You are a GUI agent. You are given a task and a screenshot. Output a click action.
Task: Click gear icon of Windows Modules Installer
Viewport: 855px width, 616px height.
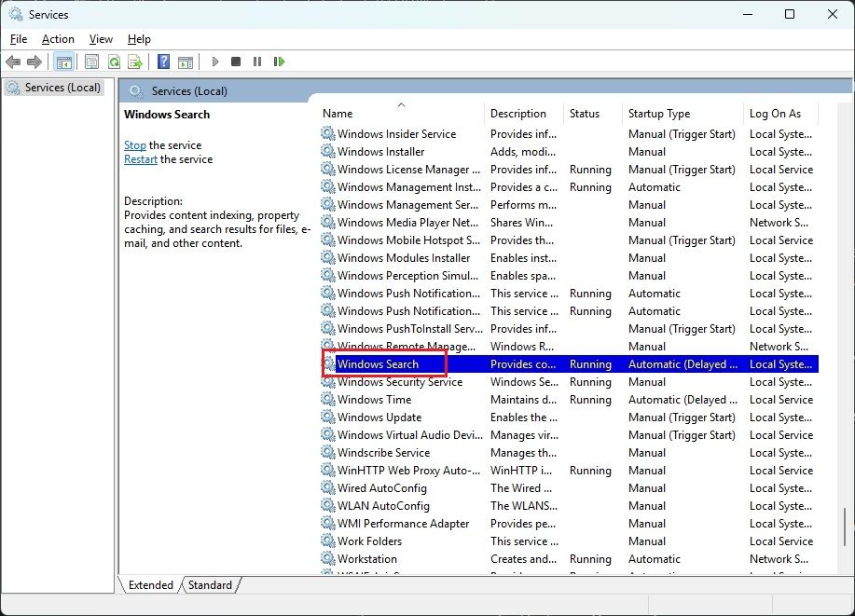(327, 257)
